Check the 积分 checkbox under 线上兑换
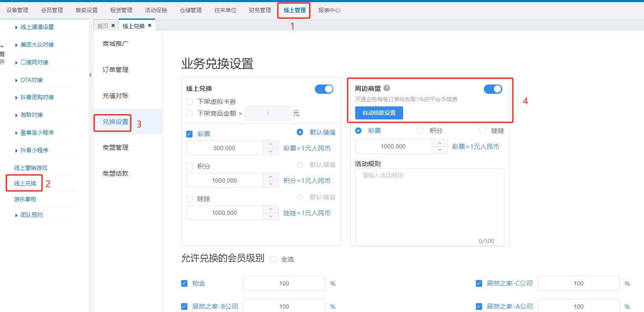 click(x=190, y=167)
